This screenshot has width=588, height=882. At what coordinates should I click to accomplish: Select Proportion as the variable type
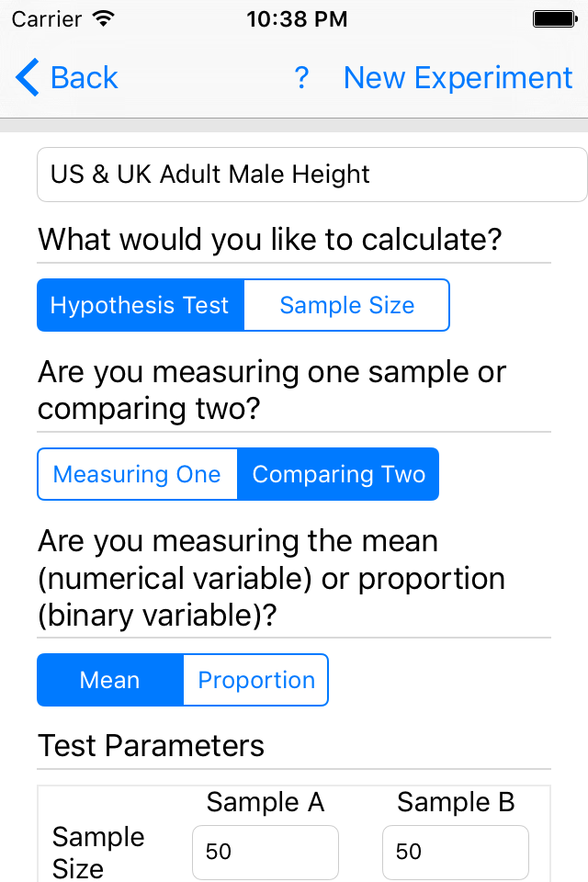(x=255, y=680)
